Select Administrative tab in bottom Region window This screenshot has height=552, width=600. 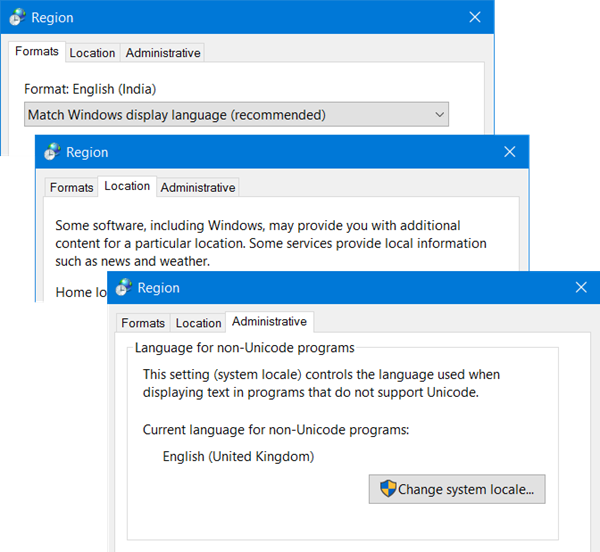(269, 322)
